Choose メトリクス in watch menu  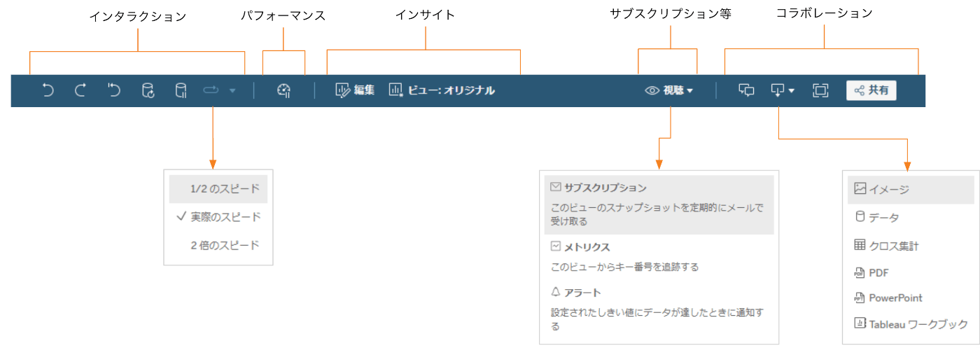[x=659, y=256]
